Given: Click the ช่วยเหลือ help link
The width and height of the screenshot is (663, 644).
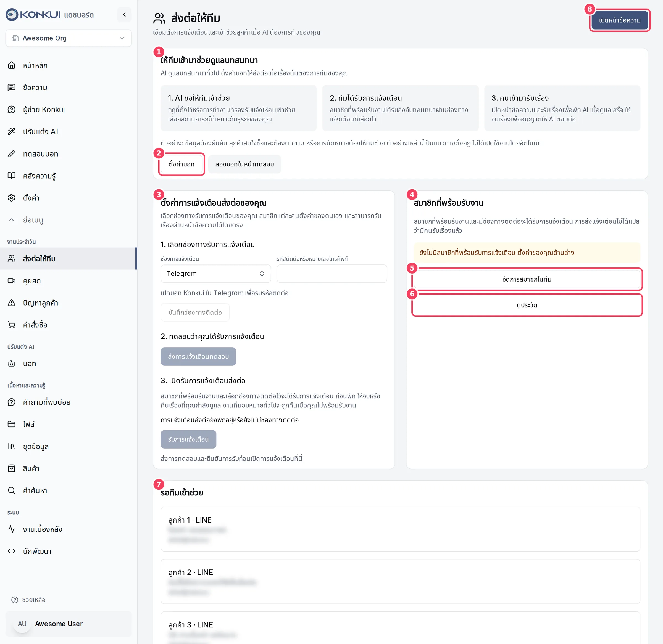Looking at the screenshot, I should (28, 600).
